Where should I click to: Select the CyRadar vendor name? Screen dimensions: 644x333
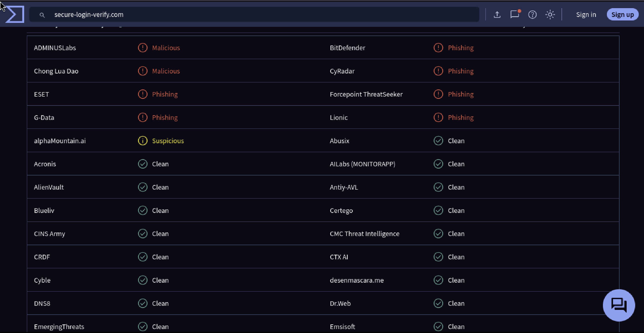[342, 71]
